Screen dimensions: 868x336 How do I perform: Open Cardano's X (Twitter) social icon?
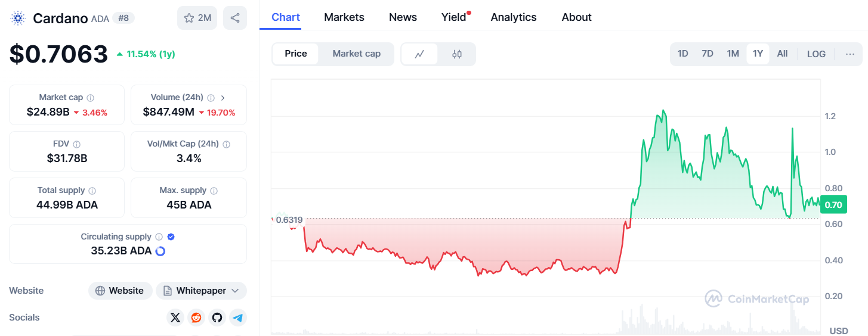tap(175, 318)
